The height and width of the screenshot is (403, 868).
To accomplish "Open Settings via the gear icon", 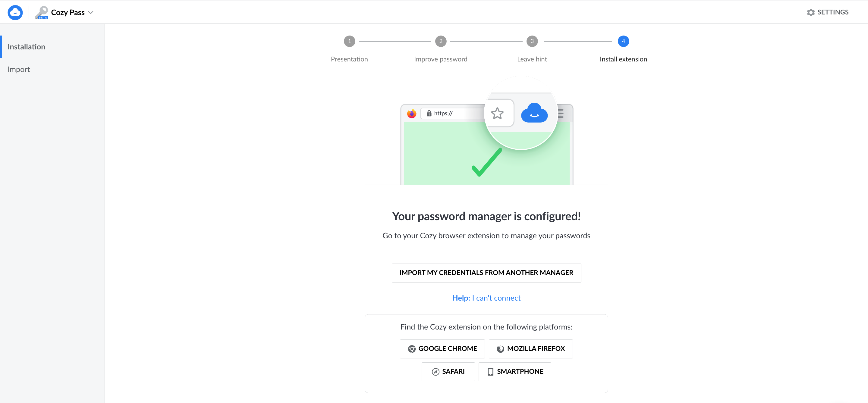I will pos(810,12).
